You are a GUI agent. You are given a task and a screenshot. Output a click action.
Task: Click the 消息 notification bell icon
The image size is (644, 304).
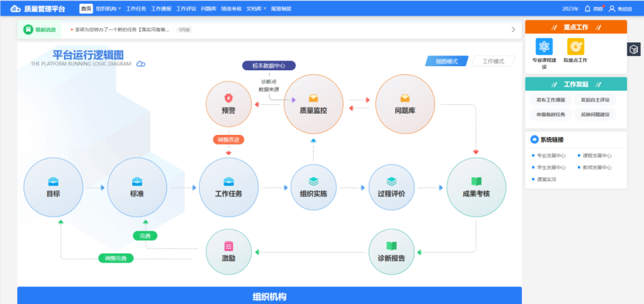tap(587, 9)
